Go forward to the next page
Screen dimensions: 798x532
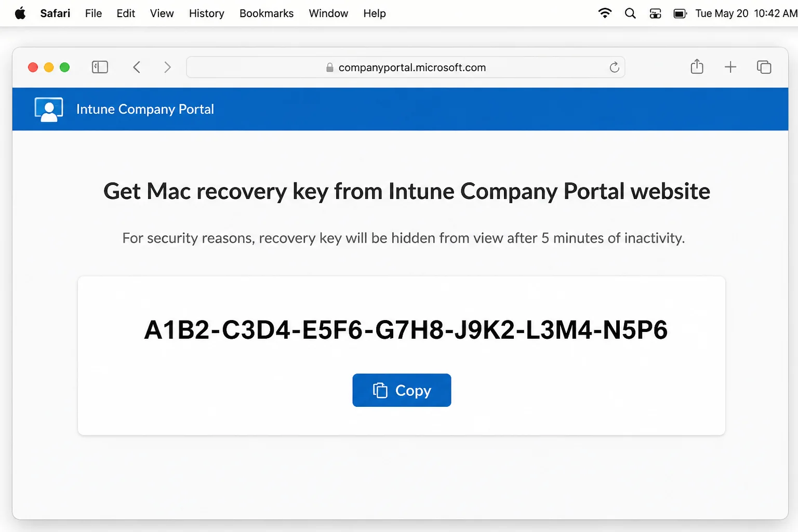pos(167,67)
